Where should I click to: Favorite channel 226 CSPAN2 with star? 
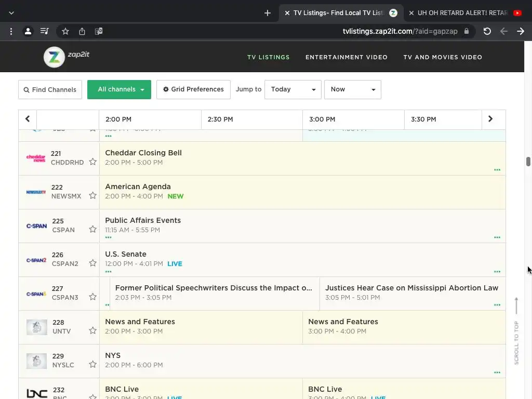(92, 263)
